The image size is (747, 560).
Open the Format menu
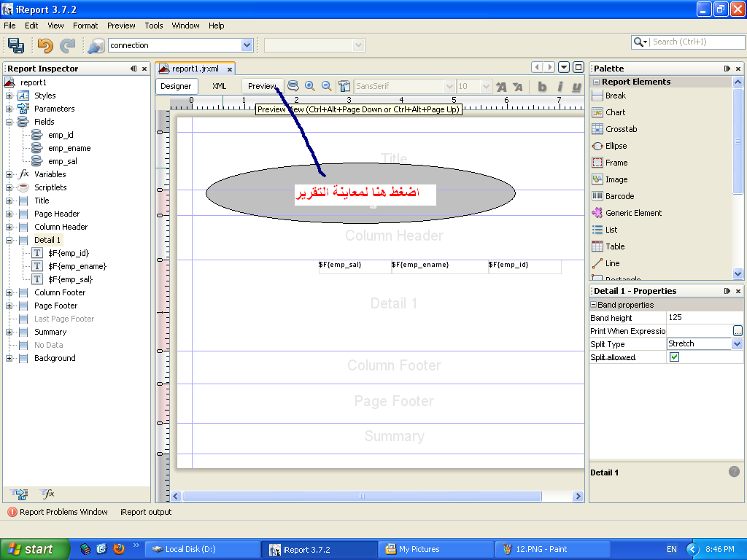(x=85, y=26)
